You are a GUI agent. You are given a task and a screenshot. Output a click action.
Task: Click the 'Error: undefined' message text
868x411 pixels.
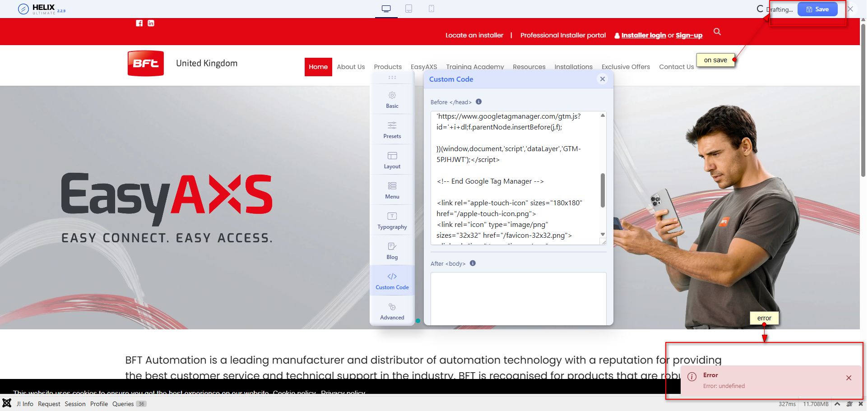point(724,386)
